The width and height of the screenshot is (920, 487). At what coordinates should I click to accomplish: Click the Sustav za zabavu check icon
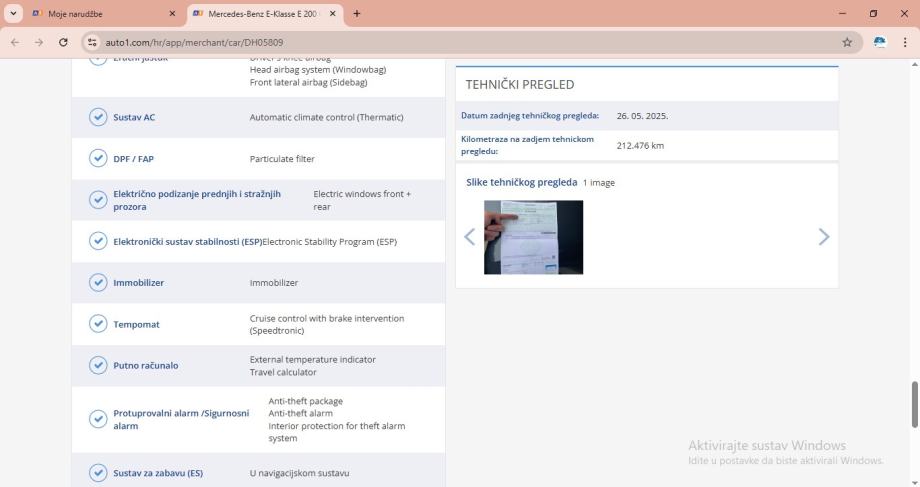click(98, 472)
